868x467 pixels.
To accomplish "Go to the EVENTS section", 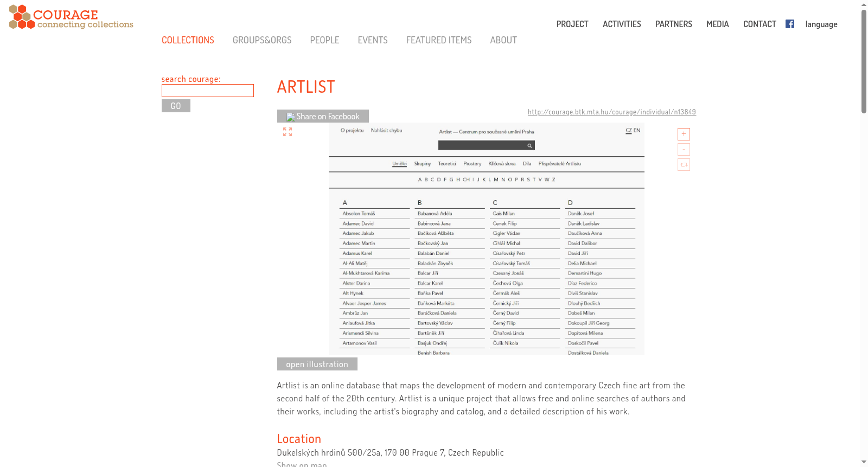I will pyautogui.click(x=373, y=40).
